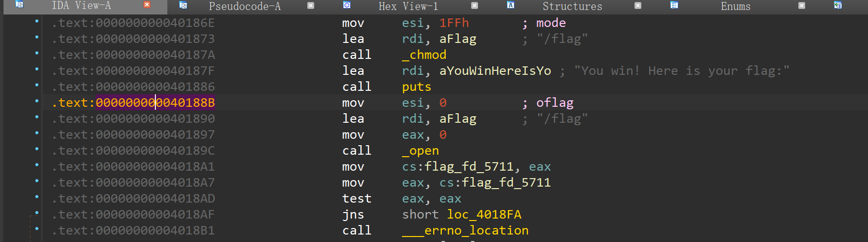Toggle breakpoint dot at address 40189C
The image size is (868, 242).
[x=37, y=149]
